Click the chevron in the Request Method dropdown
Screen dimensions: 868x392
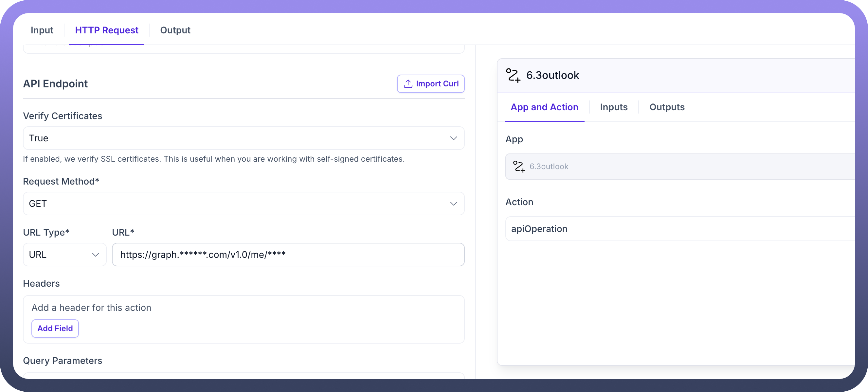pos(453,204)
